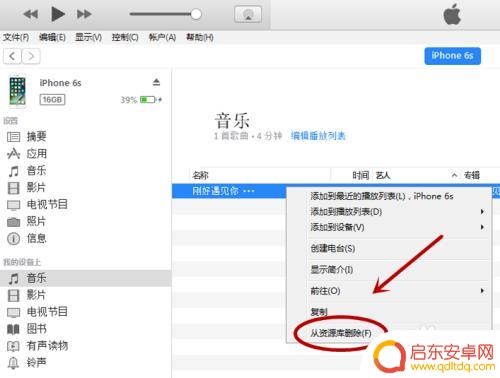Adjust the volume slider knob
Viewport: 500px width, 378px height.
196,14
